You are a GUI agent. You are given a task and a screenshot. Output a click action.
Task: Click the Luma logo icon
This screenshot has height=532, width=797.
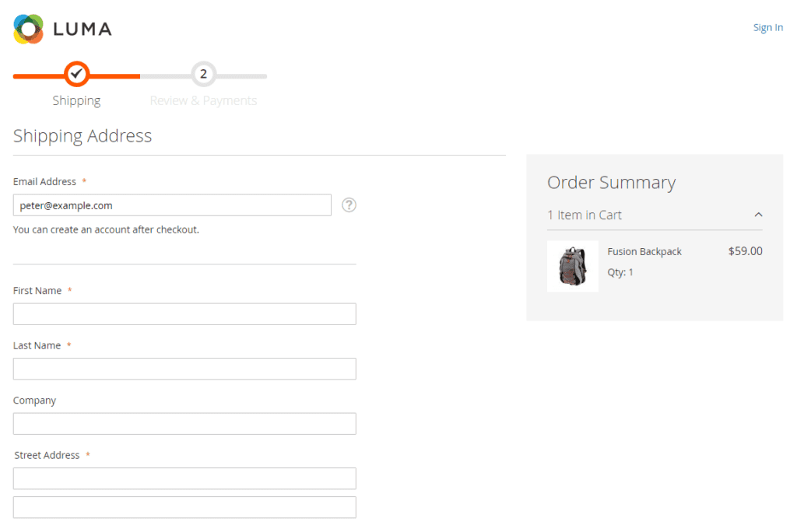pos(29,29)
